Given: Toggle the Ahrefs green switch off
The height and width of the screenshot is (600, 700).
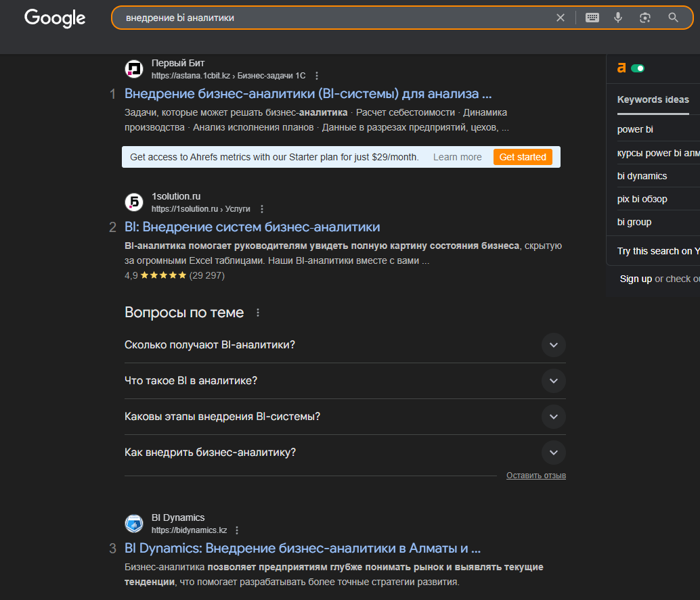Looking at the screenshot, I should (x=638, y=68).
